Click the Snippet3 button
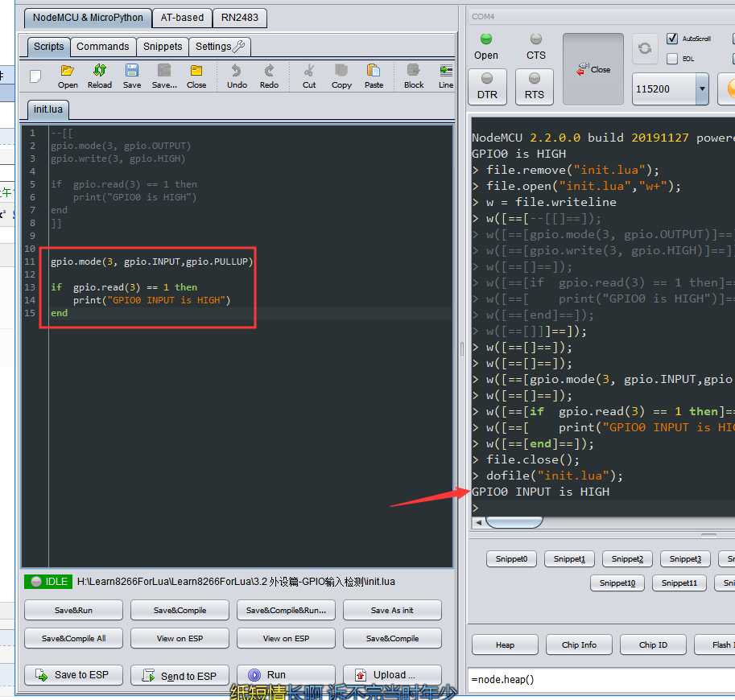The width and height of the screenshot is (735, 700). coord(685,558)
